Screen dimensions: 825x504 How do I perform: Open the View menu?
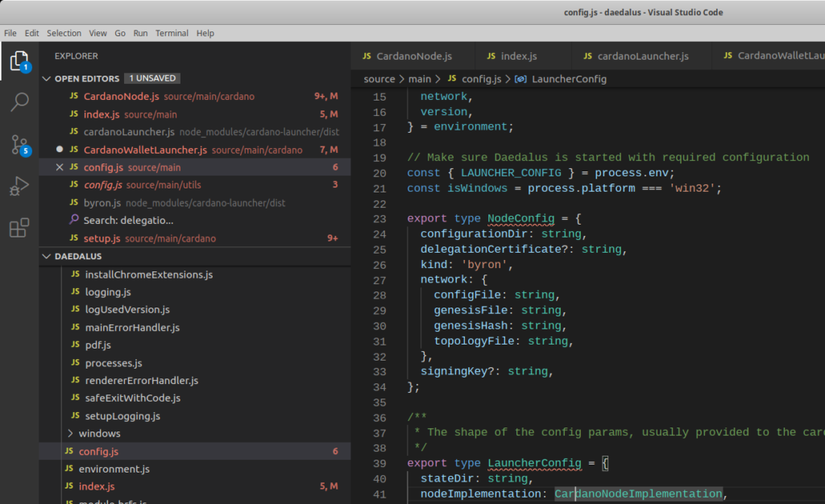97,32
